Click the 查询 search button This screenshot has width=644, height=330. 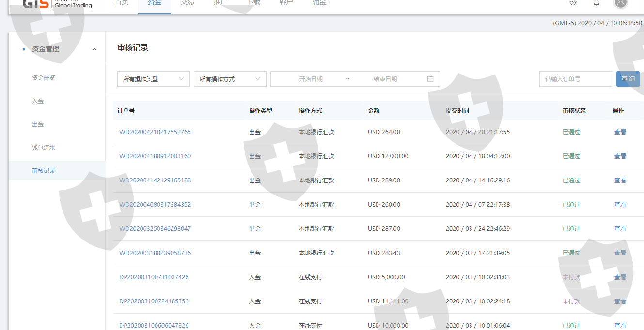[x=628, y=79]
